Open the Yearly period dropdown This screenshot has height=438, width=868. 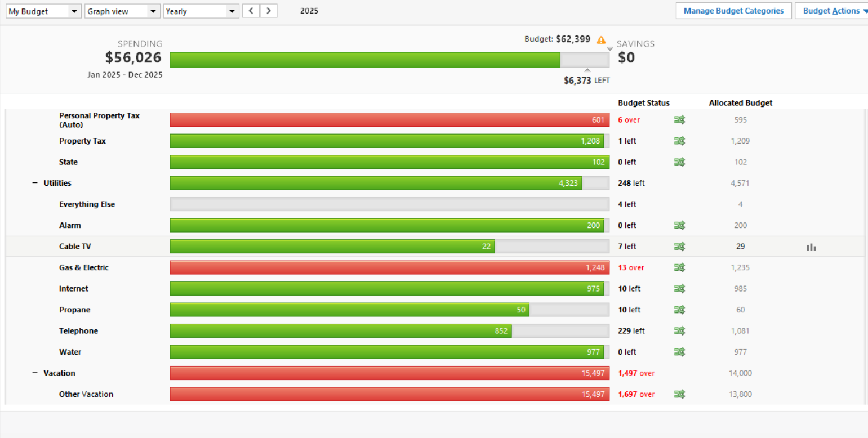201,11
